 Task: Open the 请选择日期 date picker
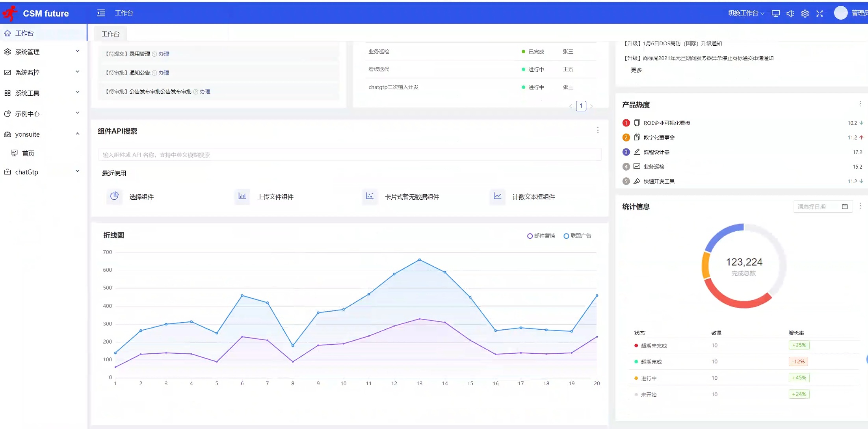tap(822, 206)
